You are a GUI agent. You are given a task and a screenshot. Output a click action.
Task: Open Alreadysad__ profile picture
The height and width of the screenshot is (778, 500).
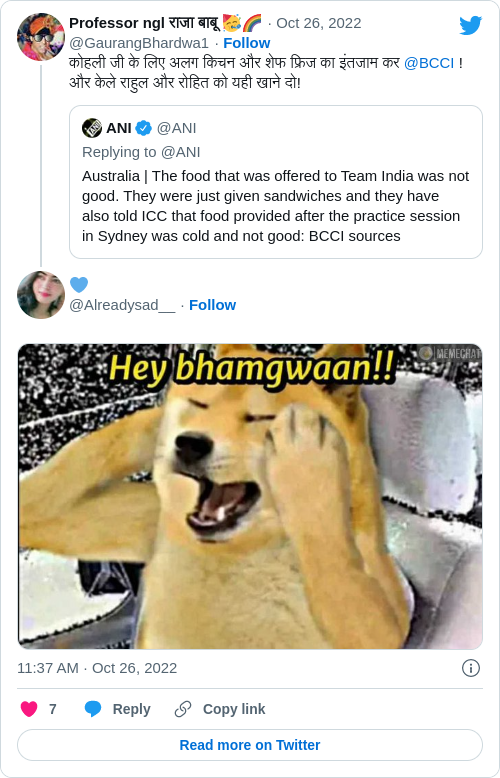[41, 295]
